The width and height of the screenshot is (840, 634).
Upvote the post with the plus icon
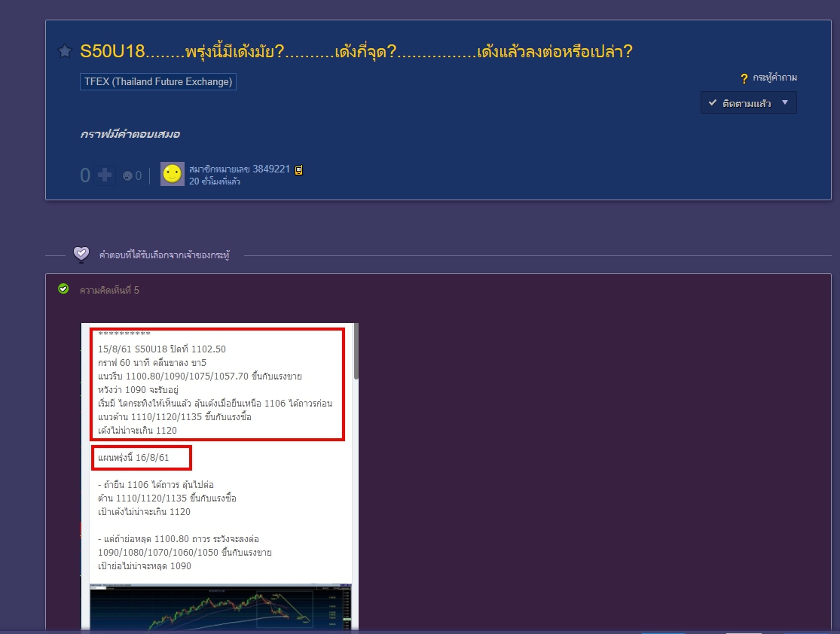click(x=105, y=175)
